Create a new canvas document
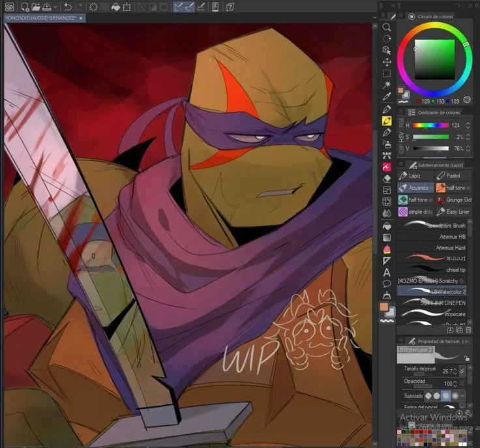 tap(25, 7)
